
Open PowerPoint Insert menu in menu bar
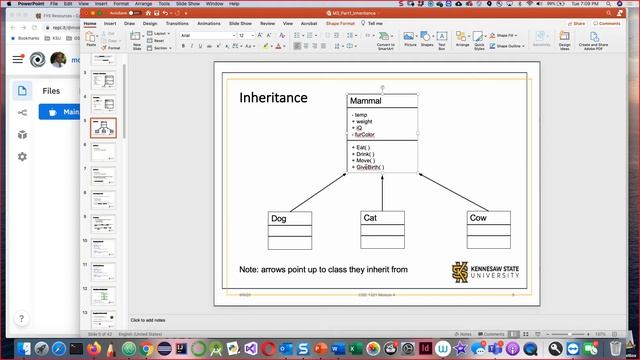tap(101, 4)
